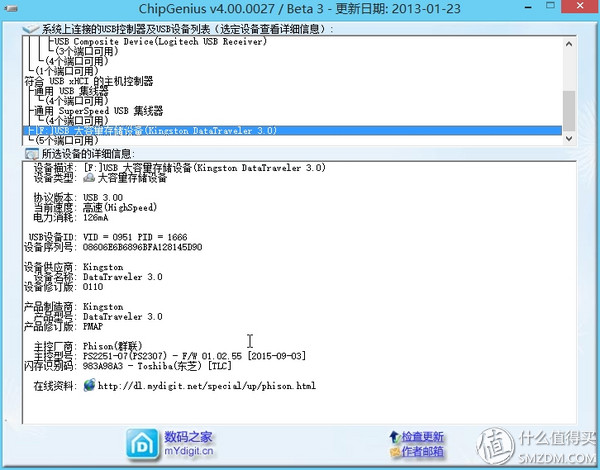Click the globe icon beside online info link
The height and width of the screenshot is (470, 600).
[90, 385]
